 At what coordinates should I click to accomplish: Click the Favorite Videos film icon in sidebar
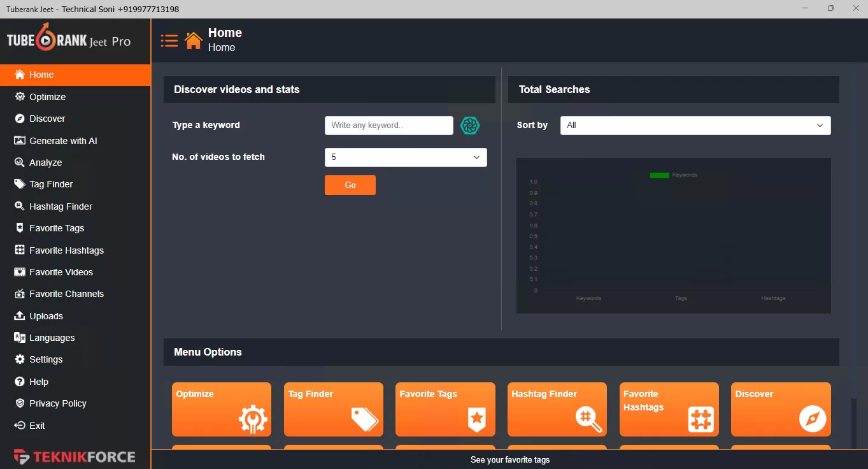20,272
